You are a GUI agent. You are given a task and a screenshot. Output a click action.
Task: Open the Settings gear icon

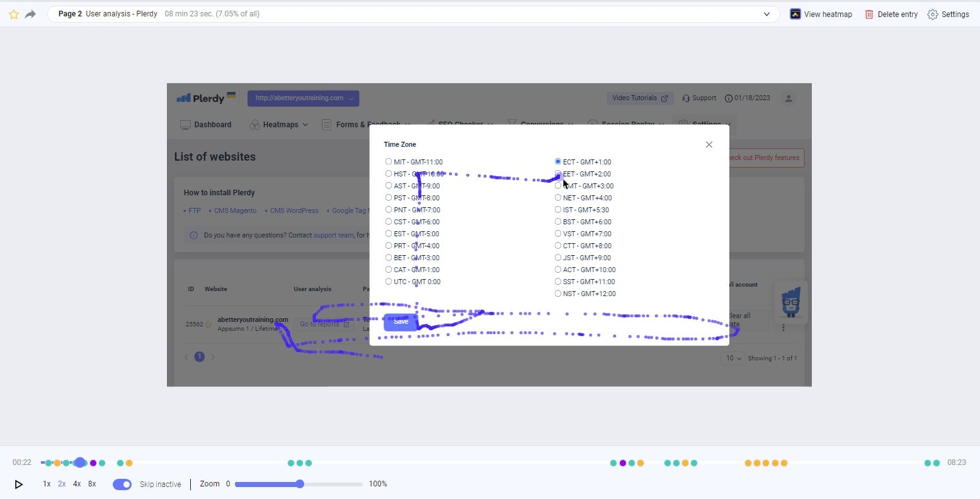[x=932, y=14]
